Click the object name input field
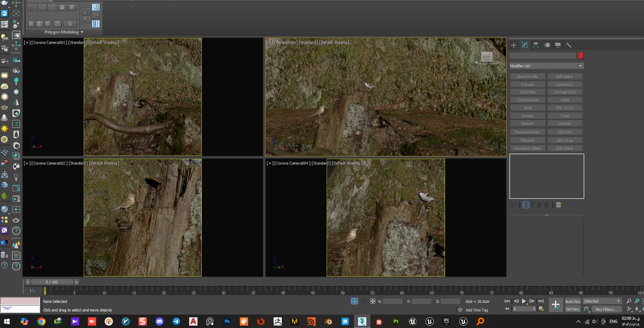Image resolution: width=644 pixels, height=328 pixels. 543,56
